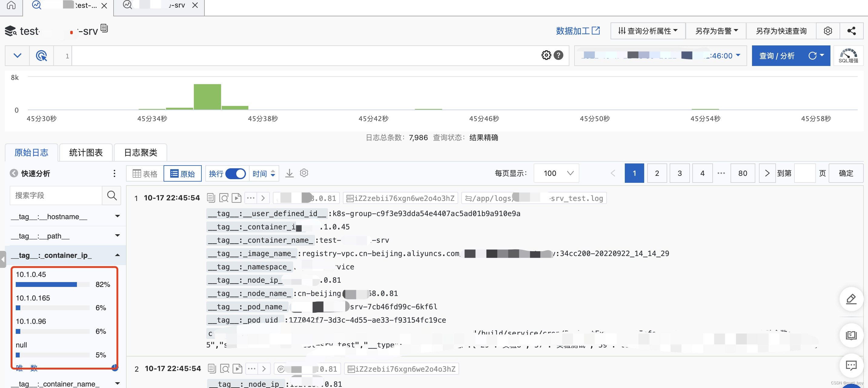Switch to 原始 raw view
Image resolution: width=868 pixels, height=388 pixels.
click(x=183, y=174)
